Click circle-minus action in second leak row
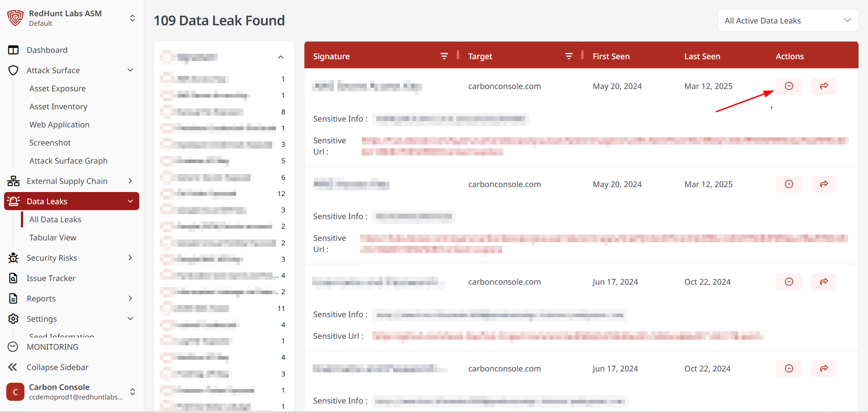 point(789,184)
